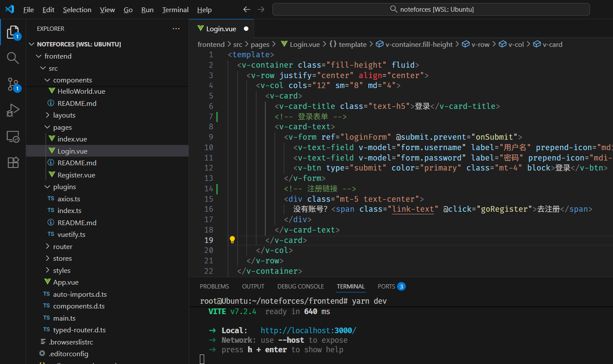Click the noteforces command center search box
This screenshot has height=364, width=613.
[x=432, y=10]
